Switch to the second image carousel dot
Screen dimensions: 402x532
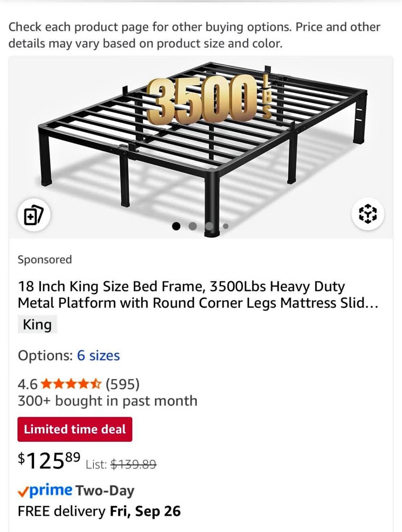click(192, 226)
